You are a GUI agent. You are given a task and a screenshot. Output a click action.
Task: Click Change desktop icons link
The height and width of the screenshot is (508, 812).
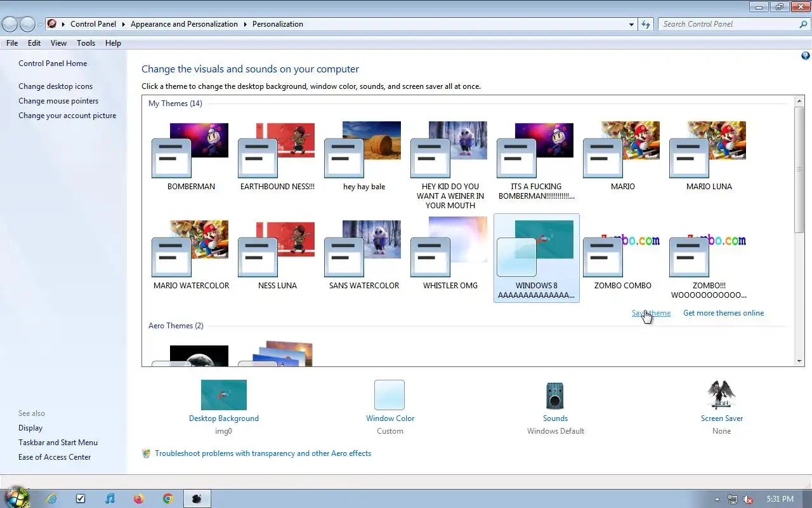(55, 86)
